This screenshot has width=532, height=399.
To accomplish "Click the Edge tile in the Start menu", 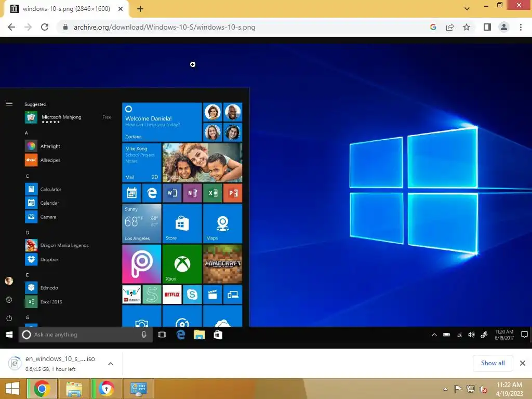I will click(x=152, y=193).
